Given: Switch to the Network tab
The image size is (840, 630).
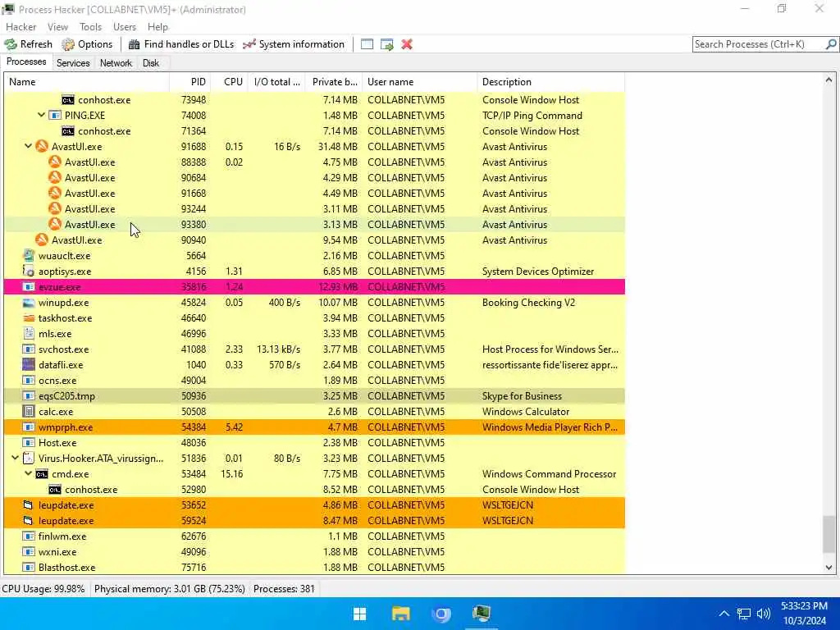Looking at the screenshot, I should [x=116, y=62].
